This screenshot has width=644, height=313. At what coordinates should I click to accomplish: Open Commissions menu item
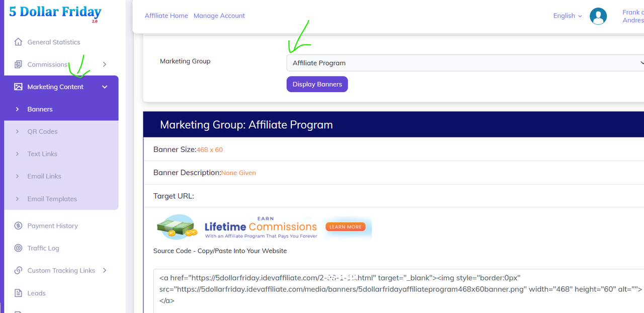47,64
